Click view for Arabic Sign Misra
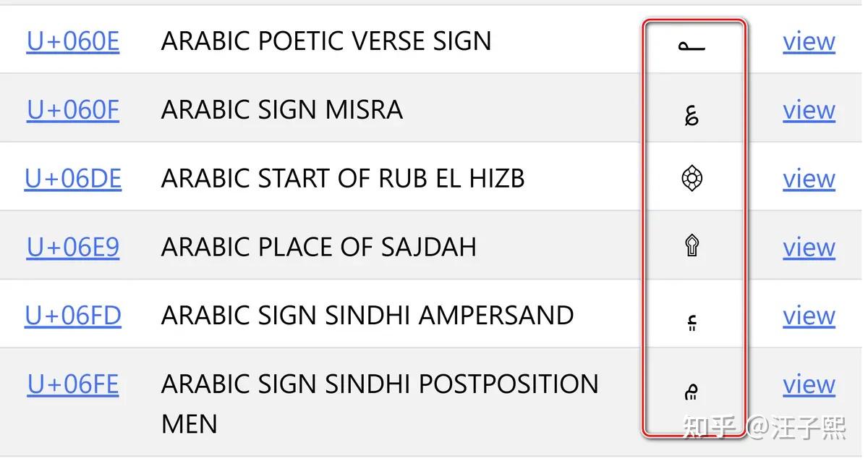Image resolution: width=868 pixels, height=464 pixels. [x=809, y=110]
